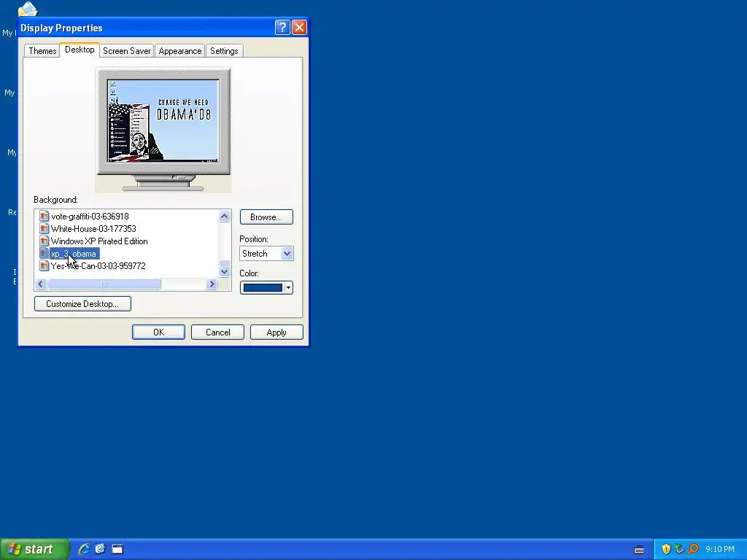Click the Windows XP Pirated Edition file icon
The image size is (747, 560).
[44, 241]
